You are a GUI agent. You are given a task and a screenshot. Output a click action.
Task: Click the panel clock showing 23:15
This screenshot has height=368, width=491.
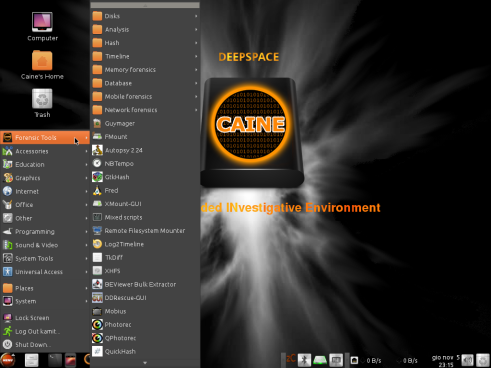[445, 361]
